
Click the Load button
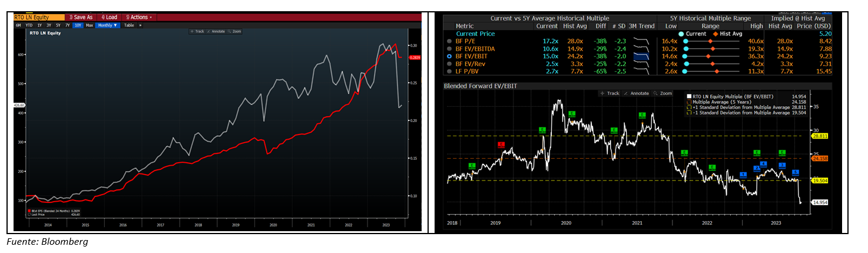pos(110,17)
